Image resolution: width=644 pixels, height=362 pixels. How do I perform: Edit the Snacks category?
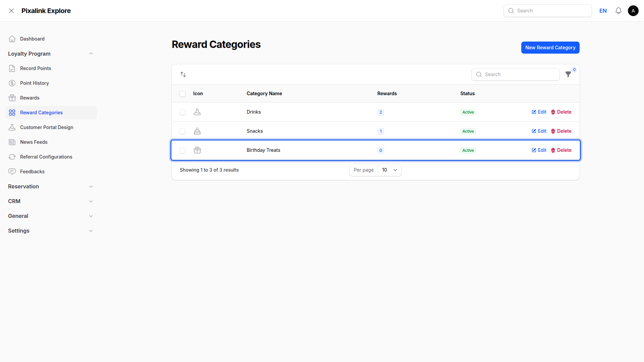[539, 131]
